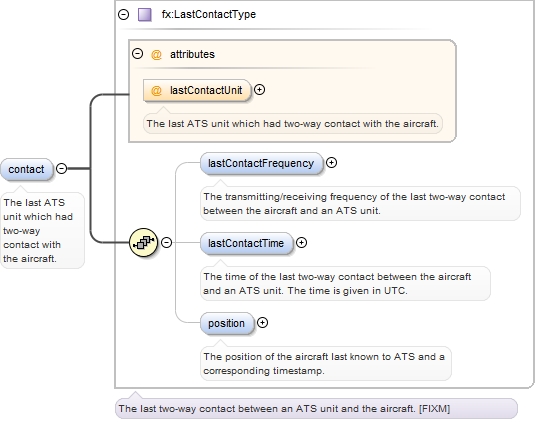Click the sequence compositor icon
Image resolution: width=536 pixels, height=422 pixels.
click(144, 243)
